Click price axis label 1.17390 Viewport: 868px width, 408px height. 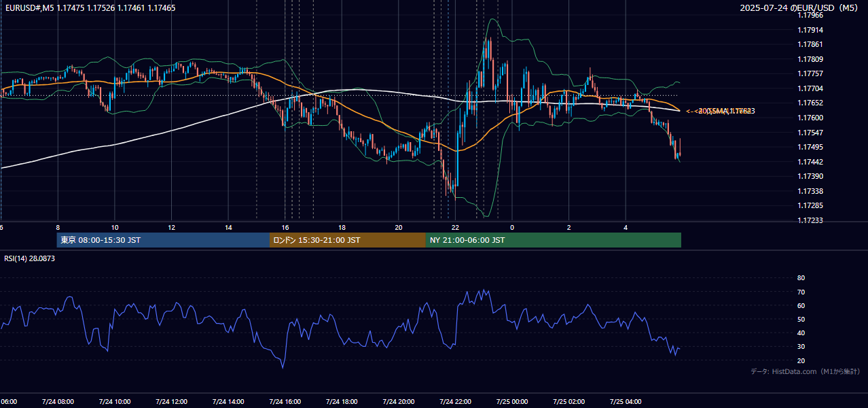coord(810,176)
